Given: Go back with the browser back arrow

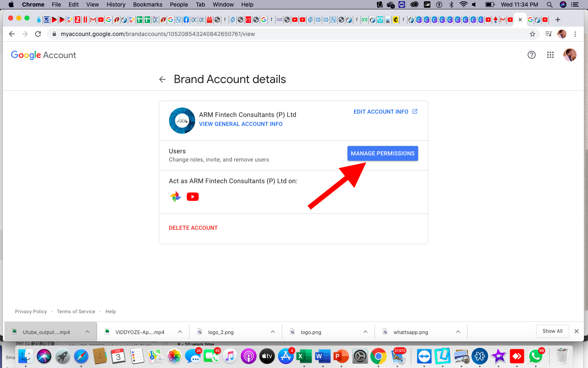Looking at the screenshot, I should 12,34.
